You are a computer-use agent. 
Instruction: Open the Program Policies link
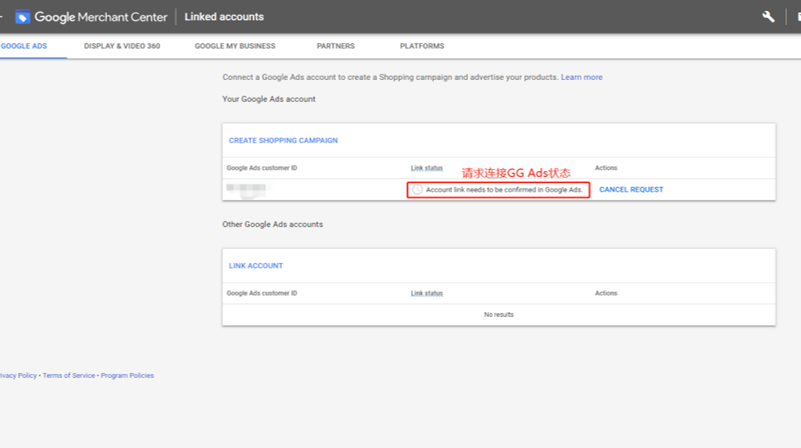[127, 375]
